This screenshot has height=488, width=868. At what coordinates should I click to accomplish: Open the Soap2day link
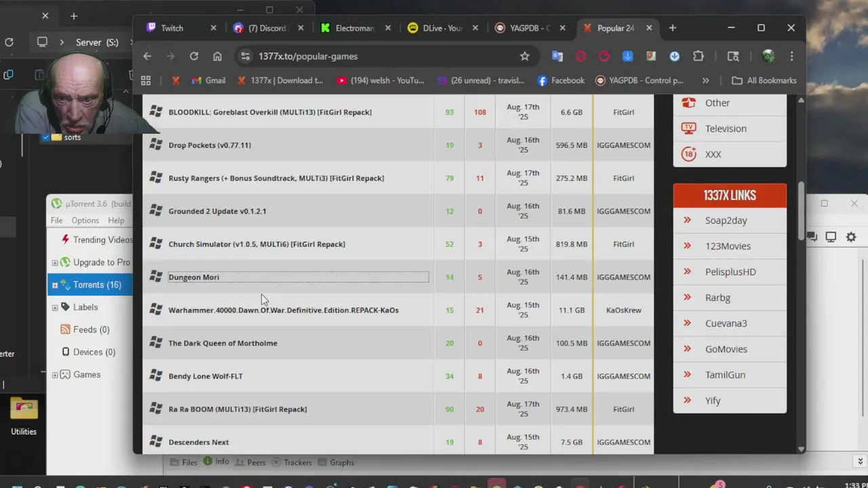[x=726, y=220]
